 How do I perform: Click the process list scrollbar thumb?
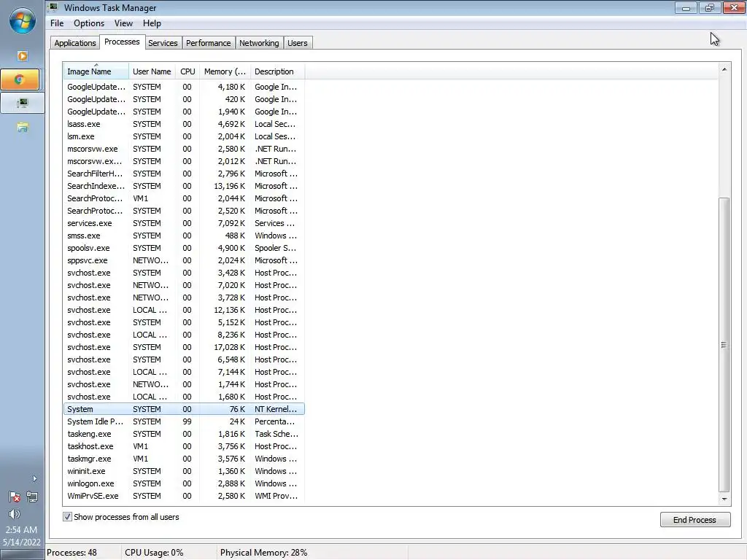point(724,345)
